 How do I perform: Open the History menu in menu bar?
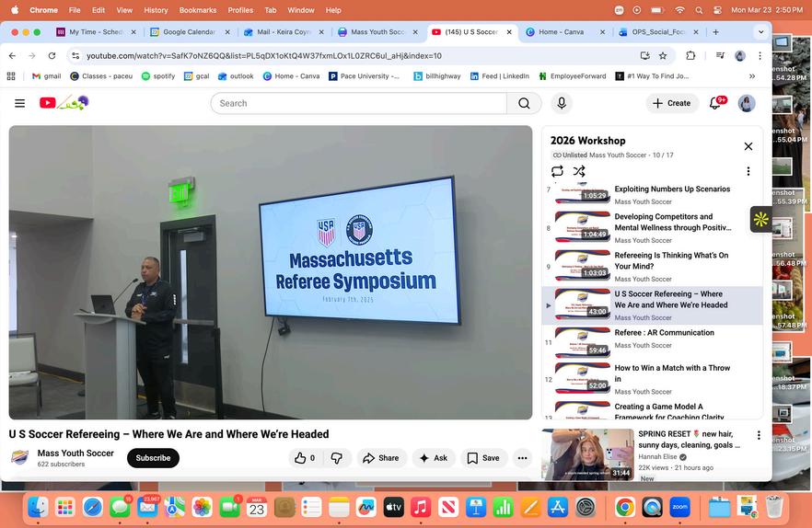156,10
